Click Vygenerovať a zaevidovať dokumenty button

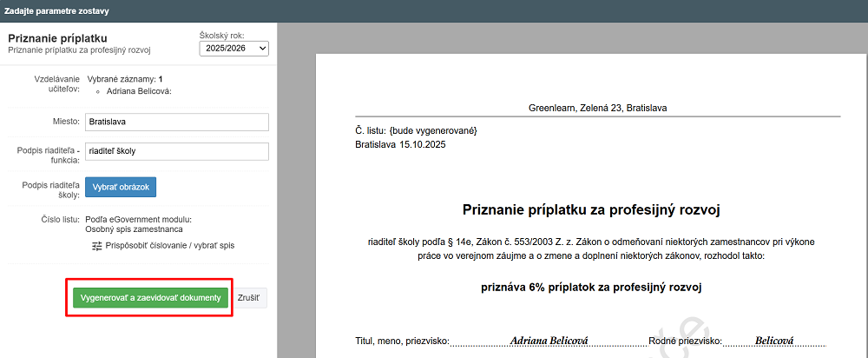pos(150,297)
